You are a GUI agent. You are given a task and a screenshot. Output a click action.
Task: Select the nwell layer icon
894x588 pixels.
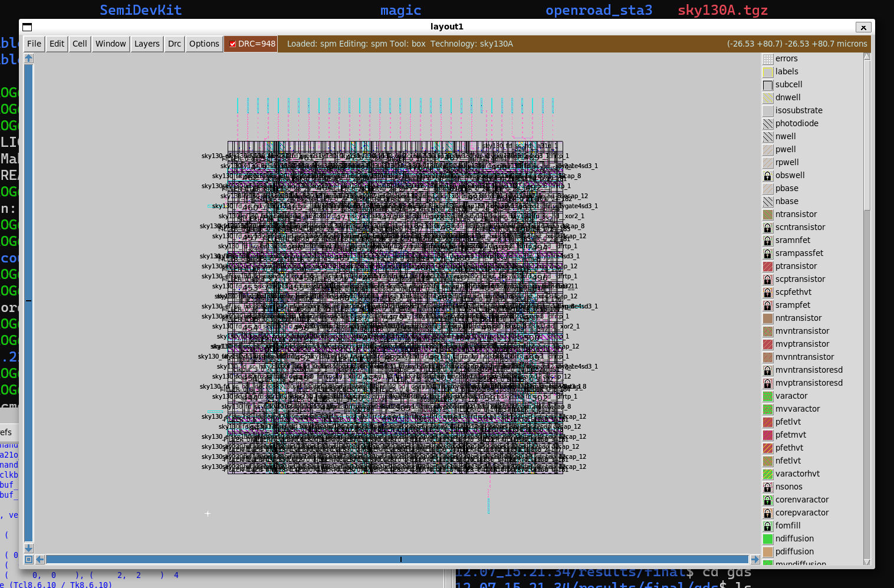767,137
